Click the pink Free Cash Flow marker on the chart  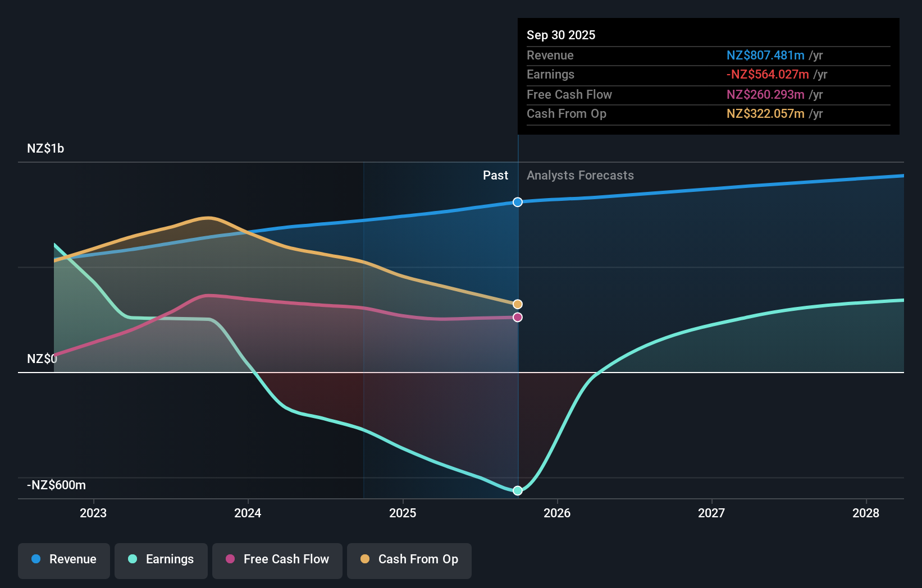pos(517,317)
